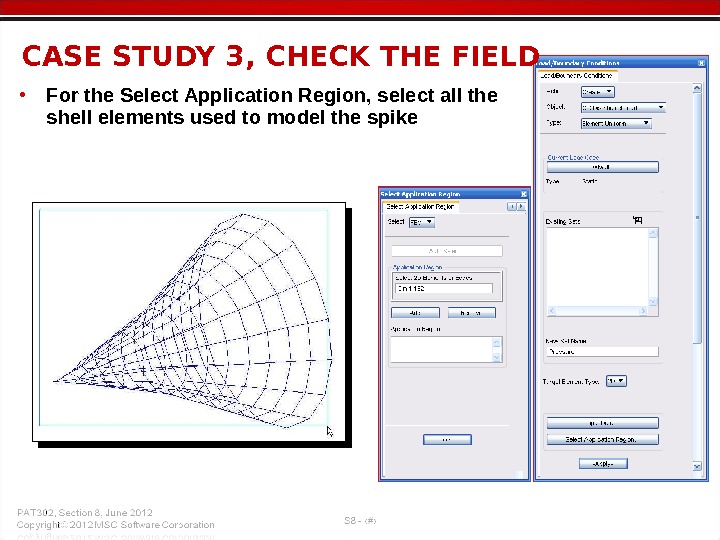Click the Load/Boundary Conditions vertical scrollbar thumb

pyautogui.click(x=698, y=217)
